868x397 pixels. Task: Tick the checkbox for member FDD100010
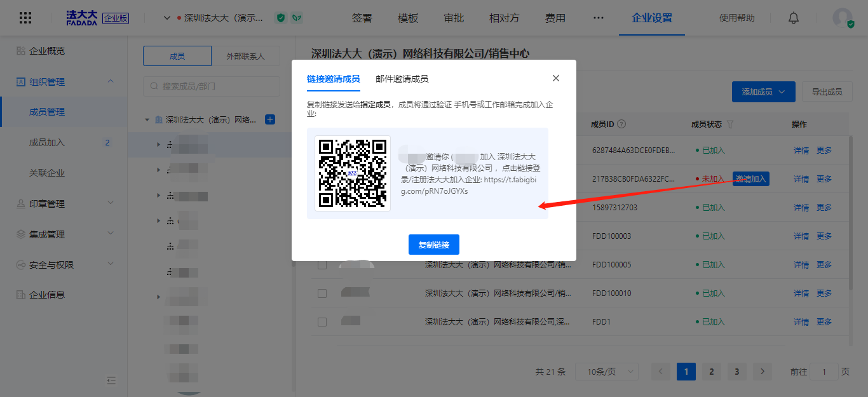click(x=322, y=293)
